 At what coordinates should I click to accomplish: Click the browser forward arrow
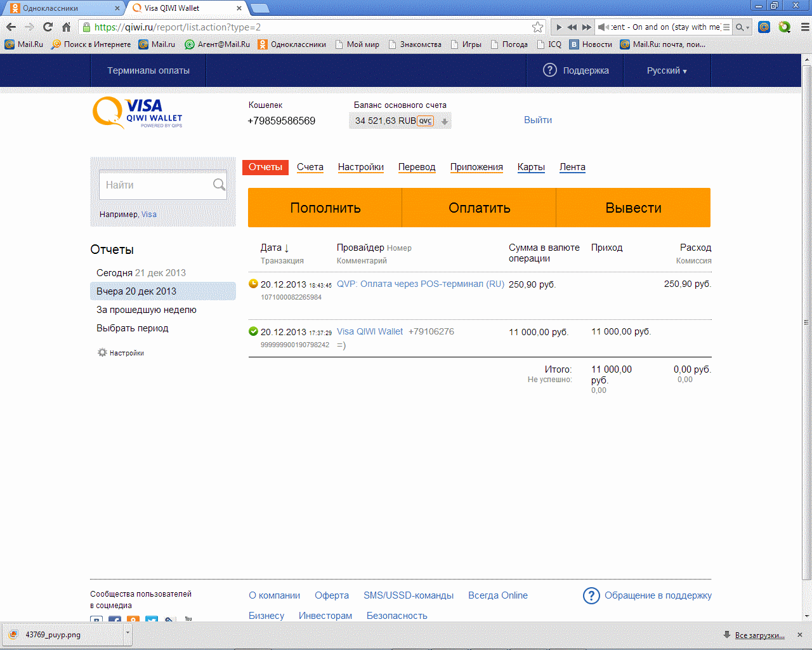(29, 27)
